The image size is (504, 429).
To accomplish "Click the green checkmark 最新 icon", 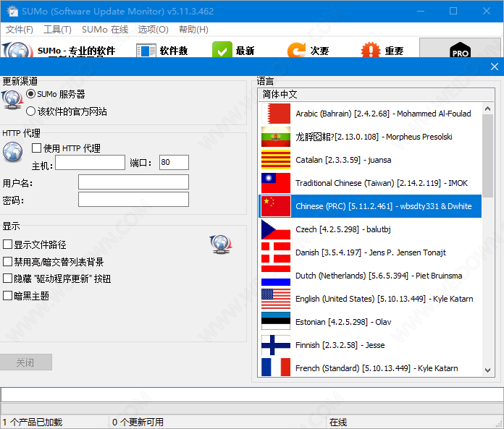I will (222, 50).
